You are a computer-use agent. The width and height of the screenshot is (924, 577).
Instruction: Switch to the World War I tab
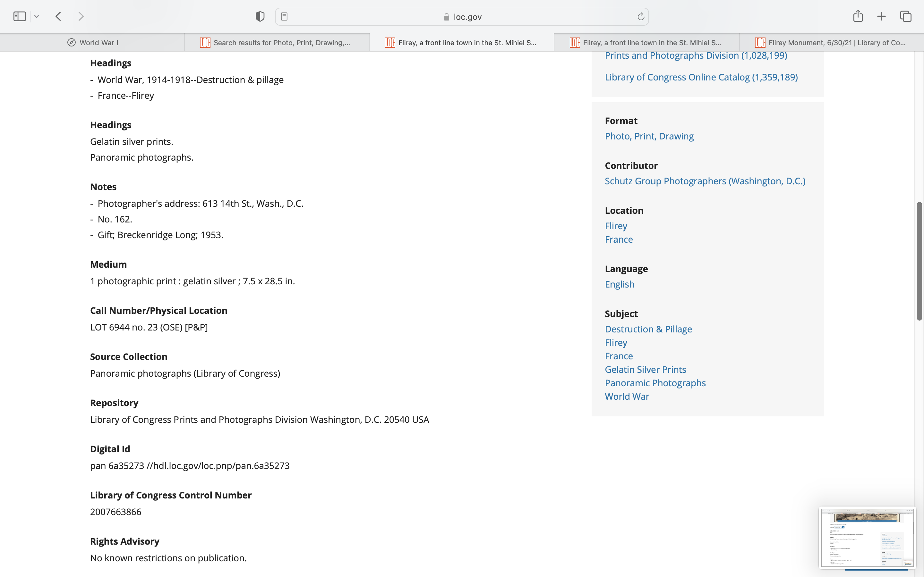[x=92, y=43]
